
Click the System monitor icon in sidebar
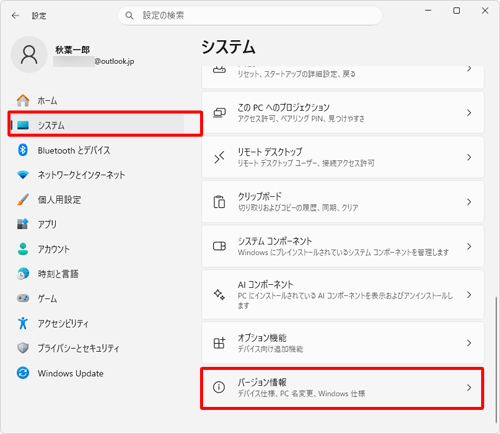pyautogui.click(x=23, y=125)
